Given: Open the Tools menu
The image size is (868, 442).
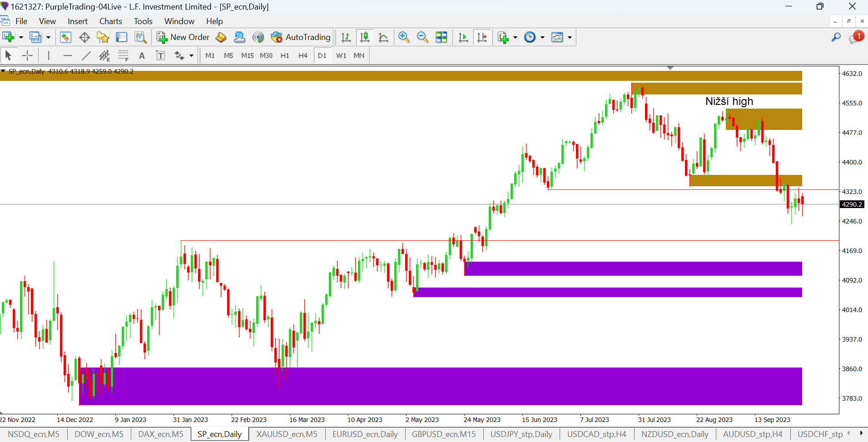Looking at the screenshot, I should [x=143, y=21].
